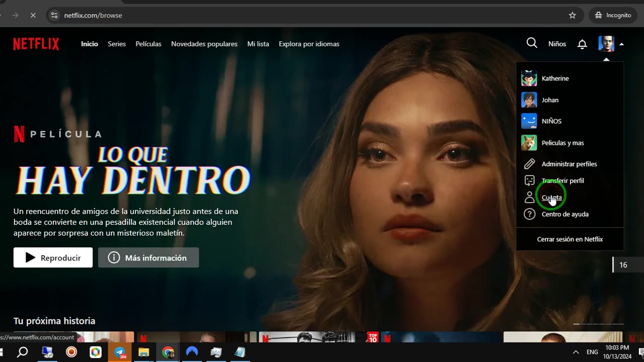Open Administrar perfiles
Image resolution: width=644 pixels, height=362 pixels.
[570, 164]
